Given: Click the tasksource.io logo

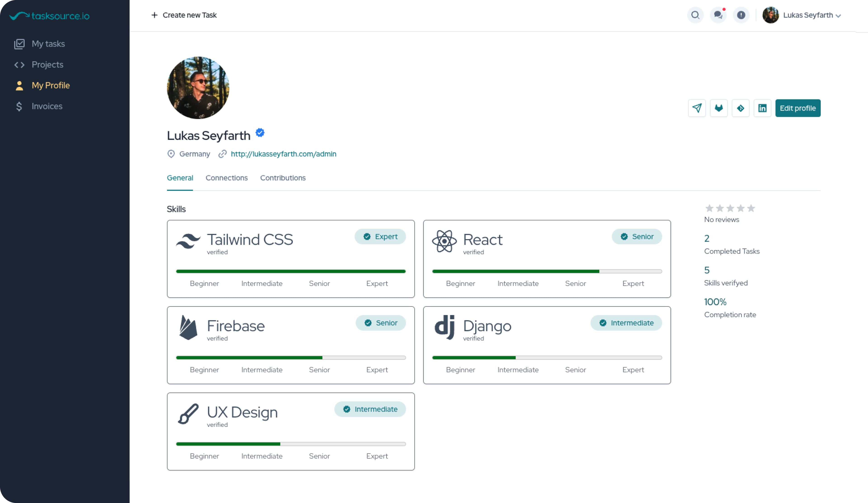Looking at the screenshot, I should click(50, 16).
